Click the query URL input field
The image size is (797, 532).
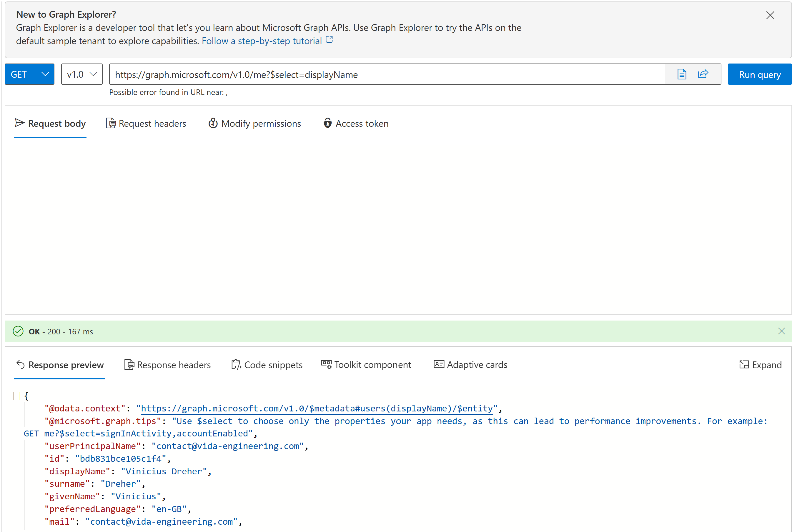pyautogui.click(x=387, y=74)
